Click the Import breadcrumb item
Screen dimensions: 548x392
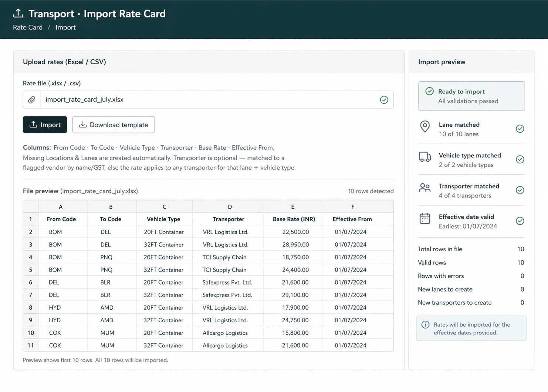tap(65, 27)
